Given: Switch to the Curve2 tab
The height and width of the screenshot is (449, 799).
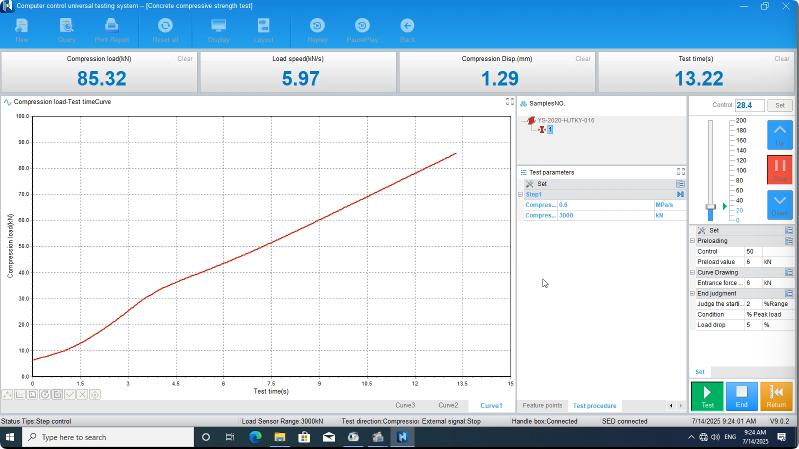Looking at the screenshot, I should 448,406.
